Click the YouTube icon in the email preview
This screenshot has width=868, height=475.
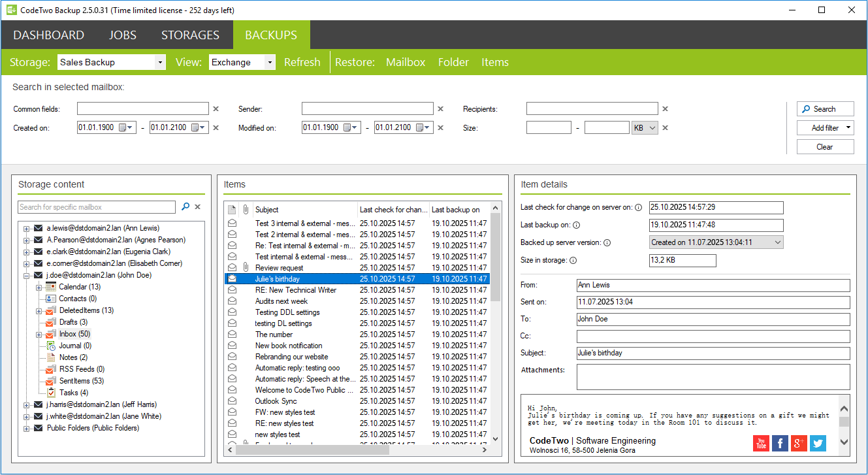click(761, 444)
